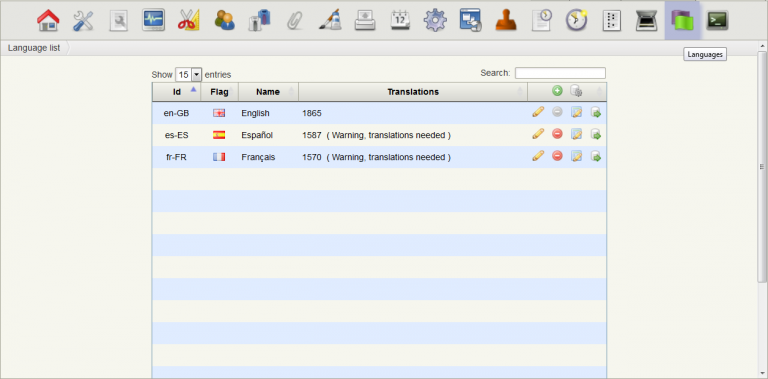Select the Languages flag icon
Screen dimensions: 768x379
[682, 21]
